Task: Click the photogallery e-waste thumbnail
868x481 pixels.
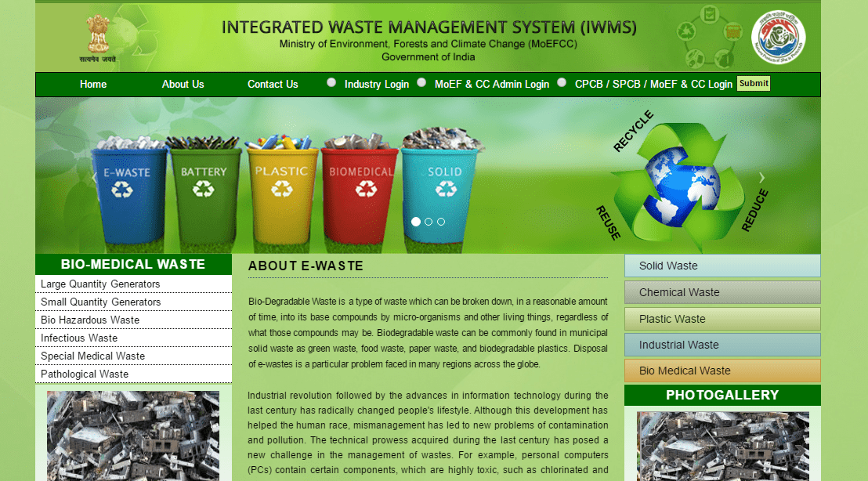Action: [x=722, y=446]
